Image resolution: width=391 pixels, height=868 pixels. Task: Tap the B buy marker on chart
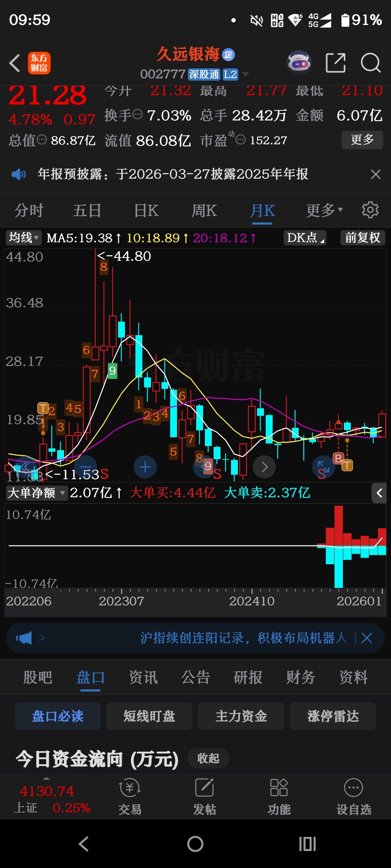pyautogui.click(x=338, y=459)
